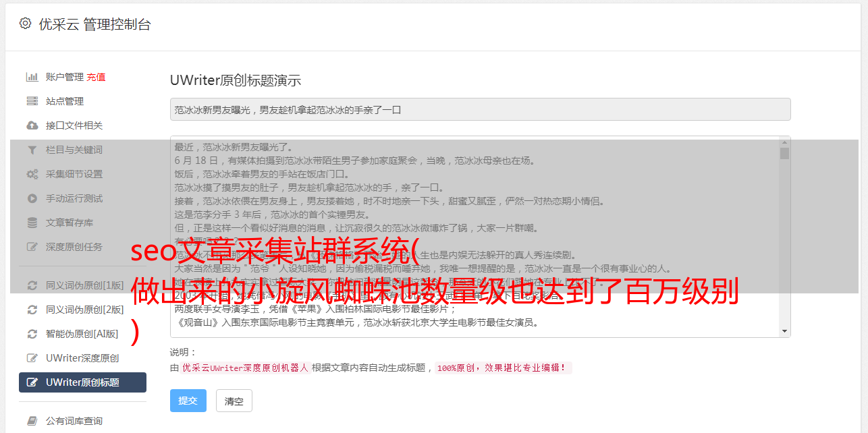Open 接口文件相关 cloud upload icon

(32, 125)
